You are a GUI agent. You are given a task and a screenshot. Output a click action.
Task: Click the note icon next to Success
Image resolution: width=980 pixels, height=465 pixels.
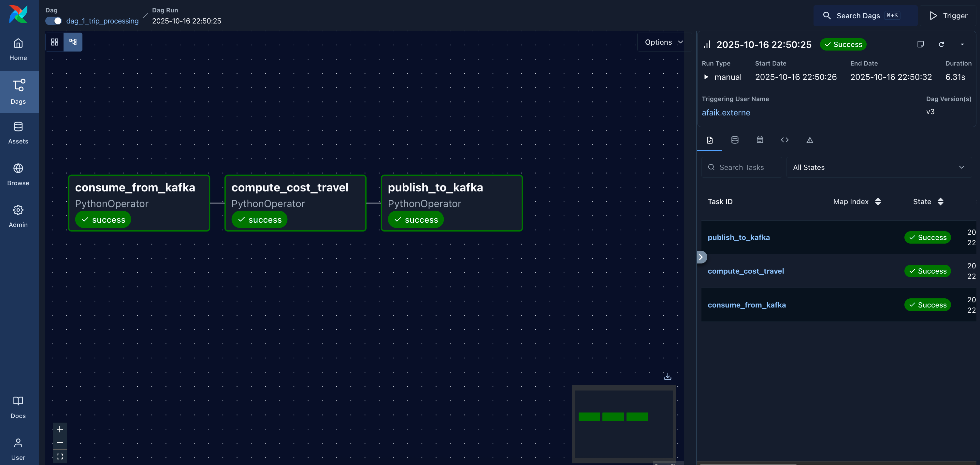[x=920, y=45]
